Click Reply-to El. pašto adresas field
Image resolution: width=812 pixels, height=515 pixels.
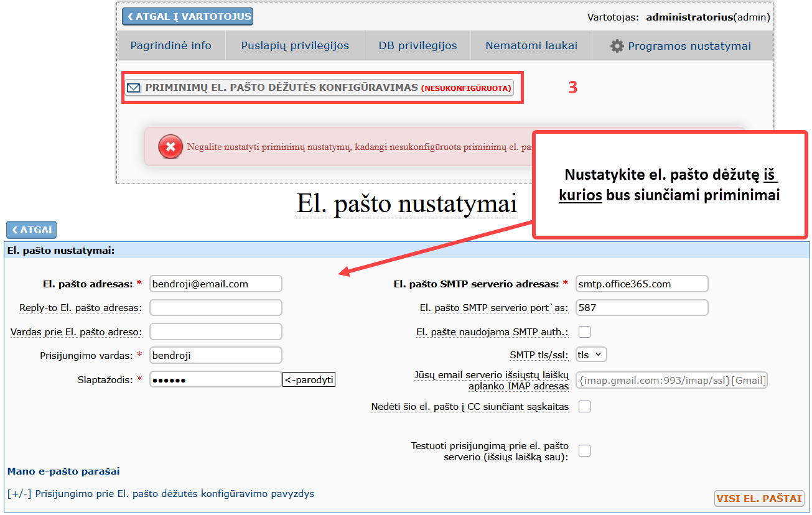(215, 307)
